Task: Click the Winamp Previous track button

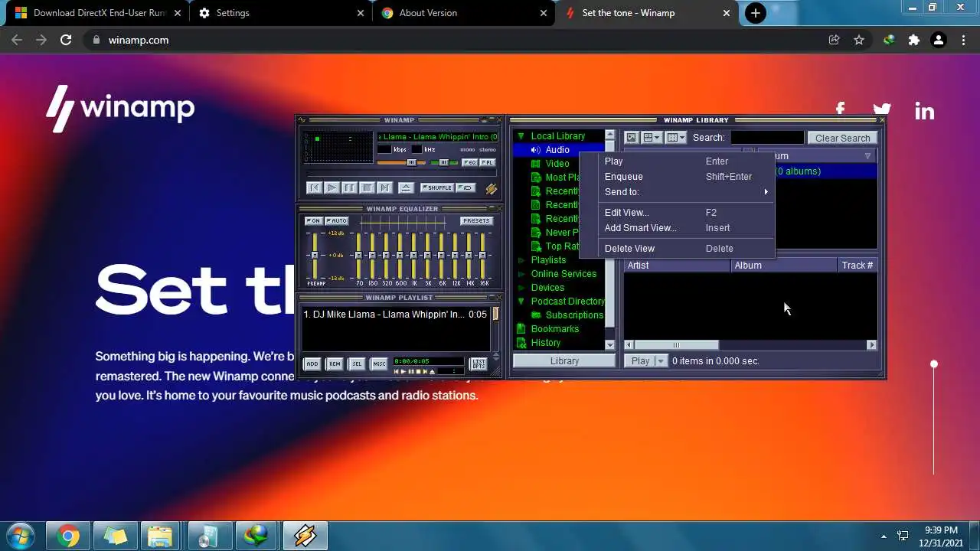Action: (314, 187)
